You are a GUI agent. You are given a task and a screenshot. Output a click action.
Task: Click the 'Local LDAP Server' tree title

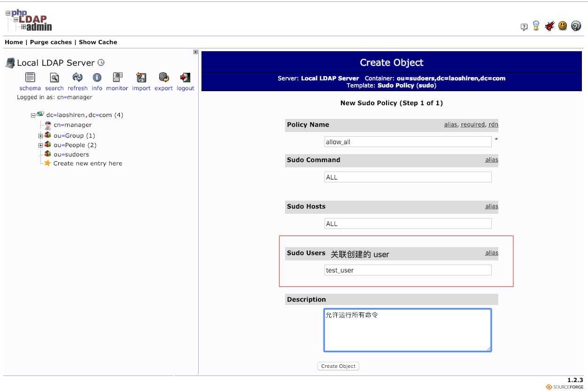pyautogui.click(x=56, y=63)
